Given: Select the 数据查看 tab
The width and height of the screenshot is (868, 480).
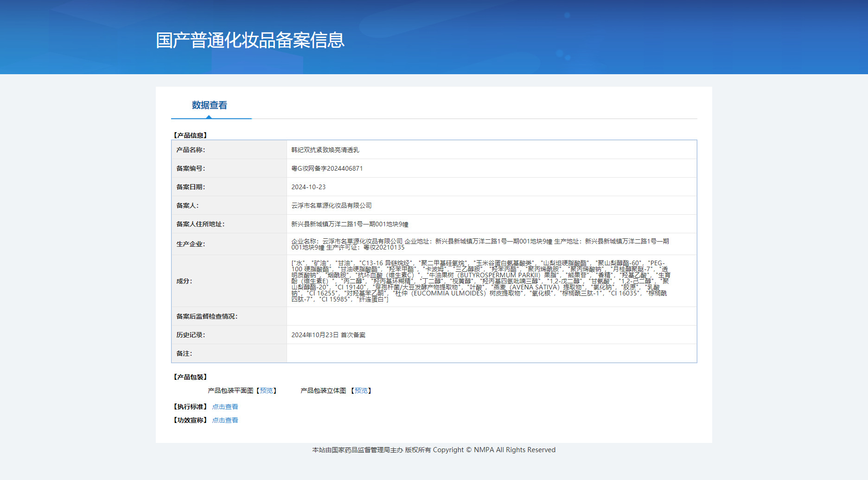Looking at the screenshot, I should (210, 105).
